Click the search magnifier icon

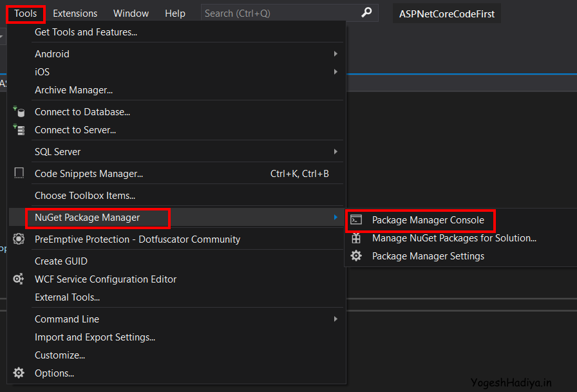(367, 12)
